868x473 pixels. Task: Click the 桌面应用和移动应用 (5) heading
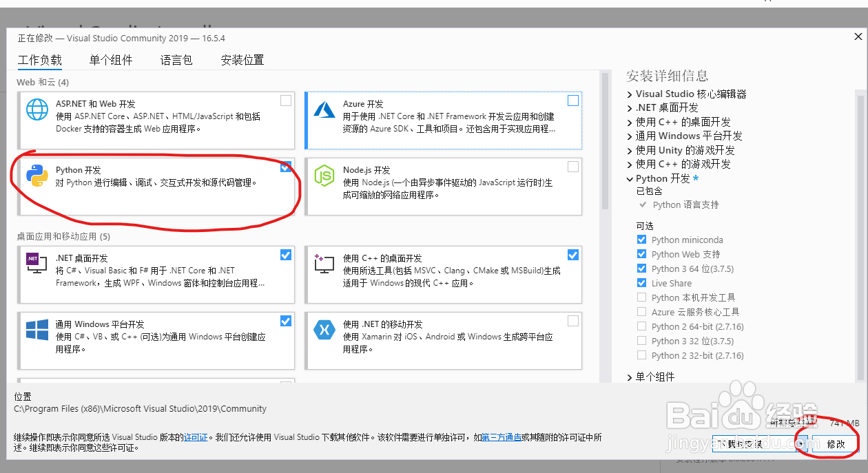63,236
